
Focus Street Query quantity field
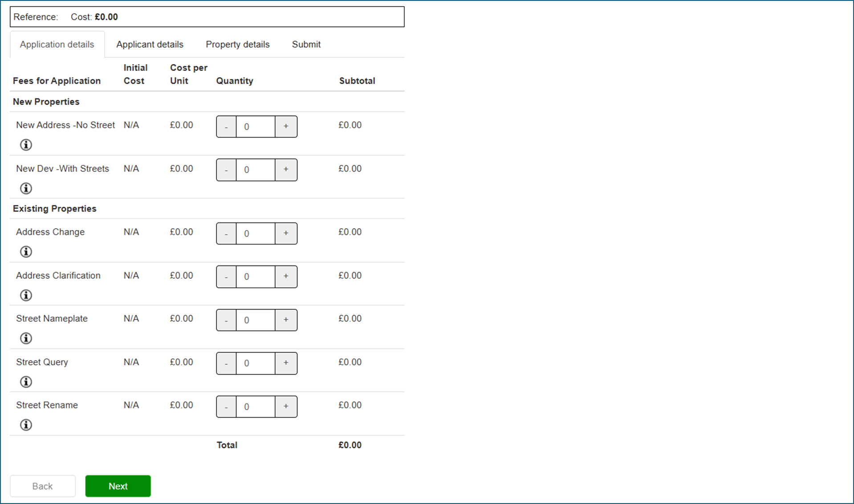tap(256, 363)
